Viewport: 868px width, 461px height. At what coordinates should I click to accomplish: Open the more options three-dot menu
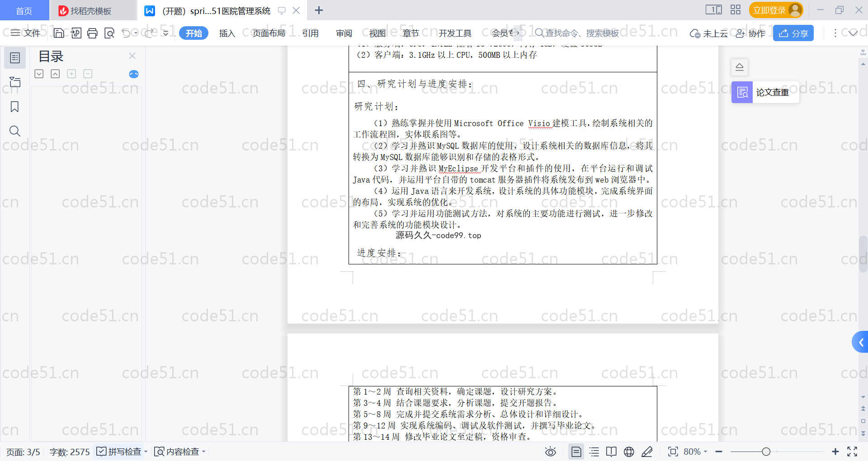pos(835,33)
